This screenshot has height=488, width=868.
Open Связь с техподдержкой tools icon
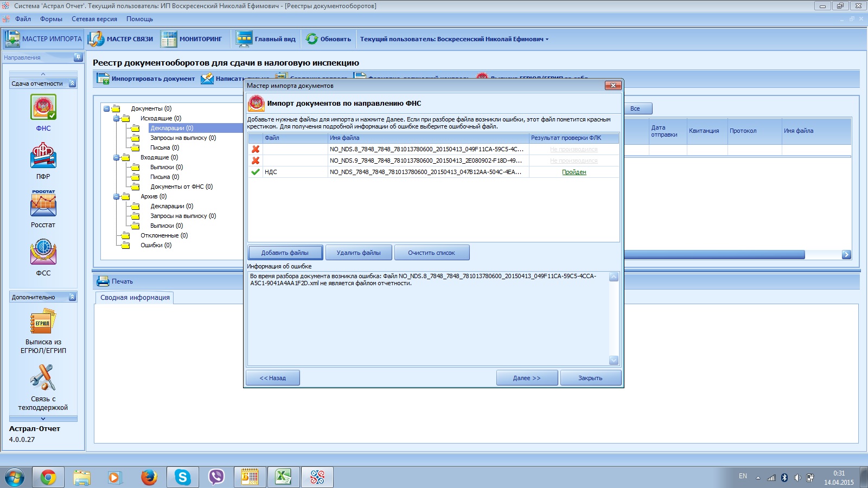43,377
